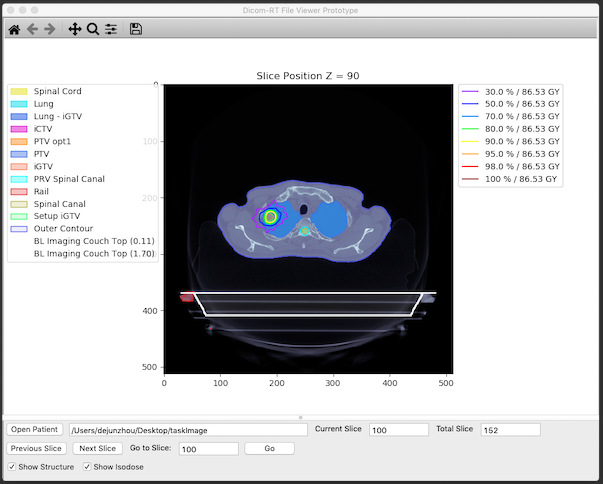Viewport: 603px width, 484px height.
Task: Click the Total Slice value field
Action: point(510,430)
